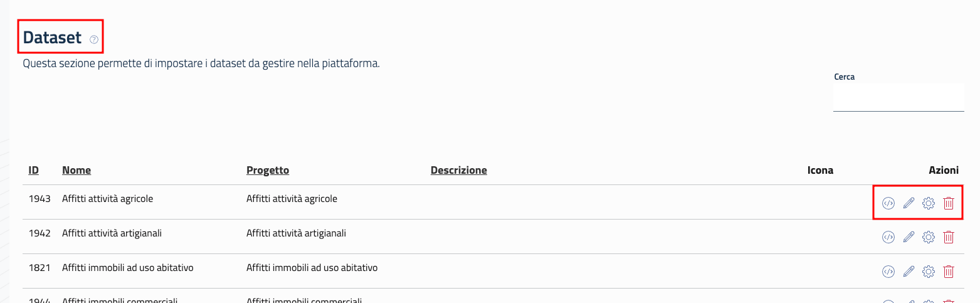The height and width of the screenshot is (303, 980).
Task: Click the help icon next to Dataset
Action: (94, 39)
